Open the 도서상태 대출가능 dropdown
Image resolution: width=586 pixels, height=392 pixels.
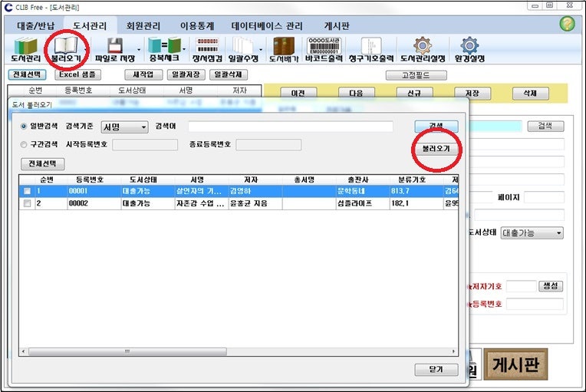click(532, 233)
